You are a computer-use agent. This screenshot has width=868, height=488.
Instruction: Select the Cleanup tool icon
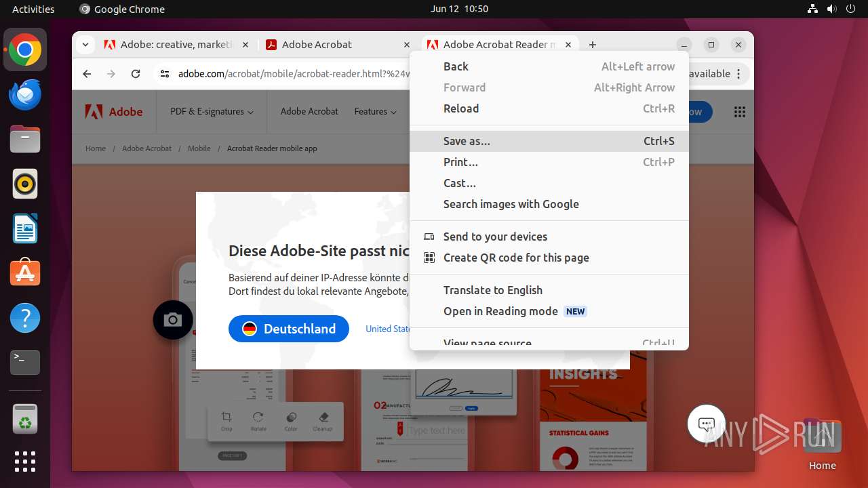click(323, 421)
